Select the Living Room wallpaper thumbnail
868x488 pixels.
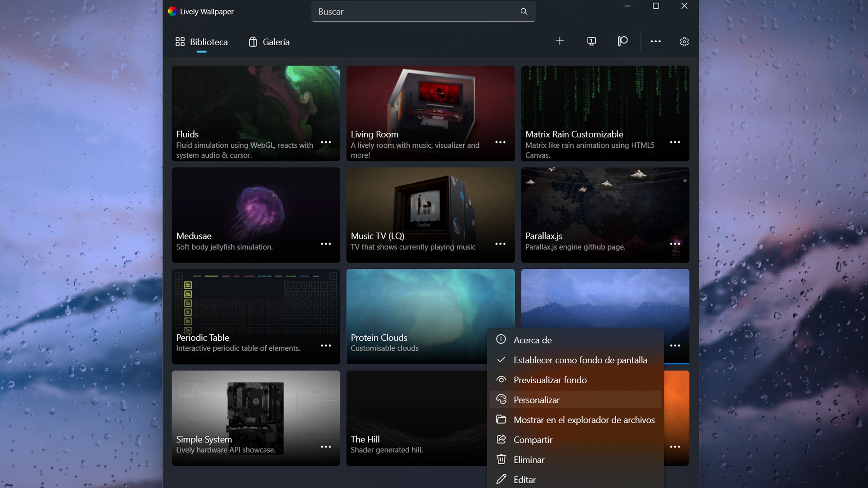click(430, 113)
